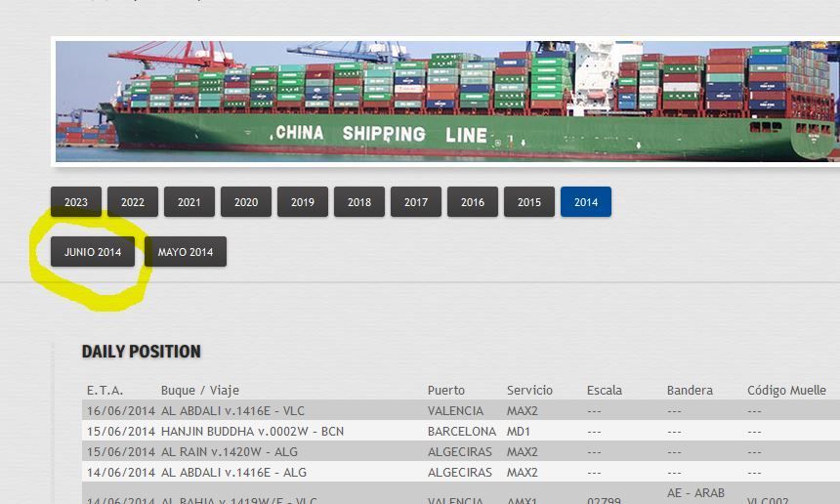The height and width of the screenshot is (504, 840).
Task: Open the MAYO 2014 month button
Action: (x=186, y=252)
